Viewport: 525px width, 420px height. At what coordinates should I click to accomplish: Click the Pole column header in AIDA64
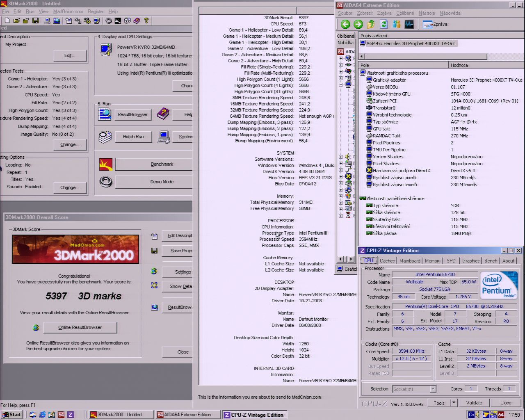(x=404, y=65)
